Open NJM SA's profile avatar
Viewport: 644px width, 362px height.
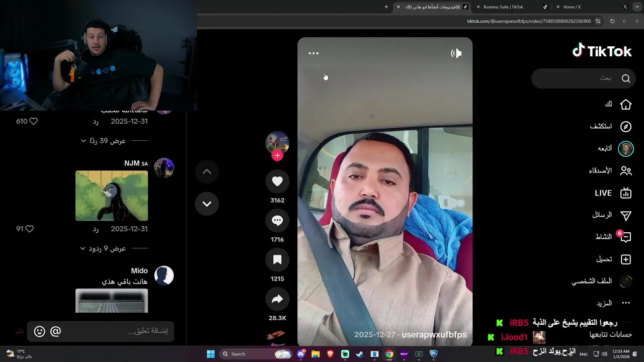pos(164,168)
